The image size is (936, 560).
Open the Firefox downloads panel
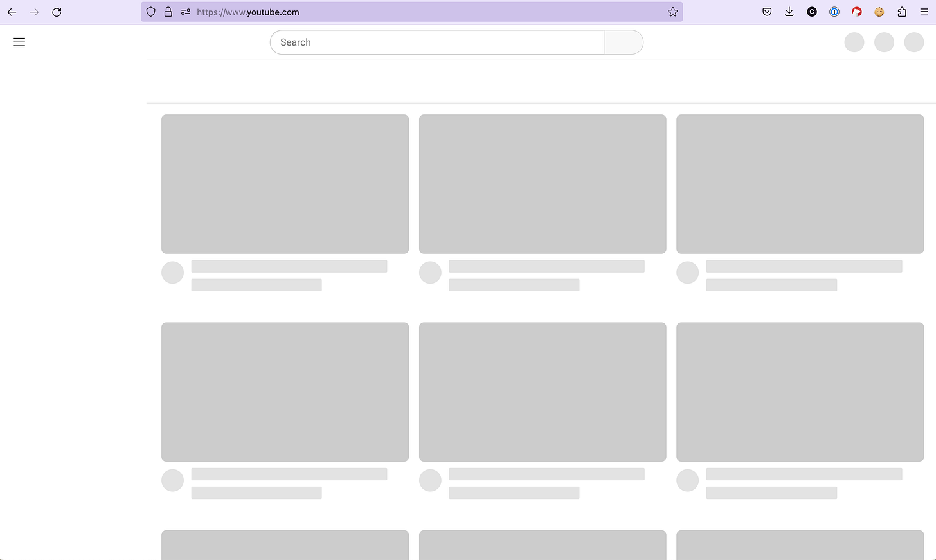[x=789, y=12]
